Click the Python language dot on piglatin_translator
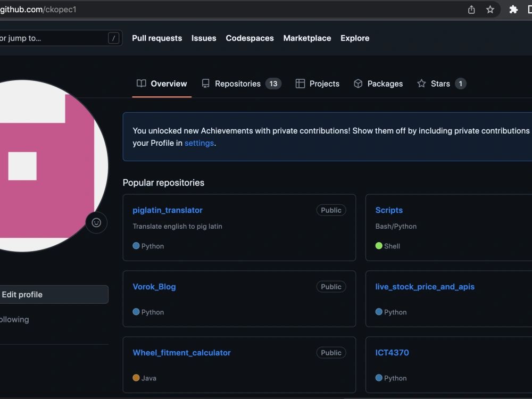 (136, 246)
